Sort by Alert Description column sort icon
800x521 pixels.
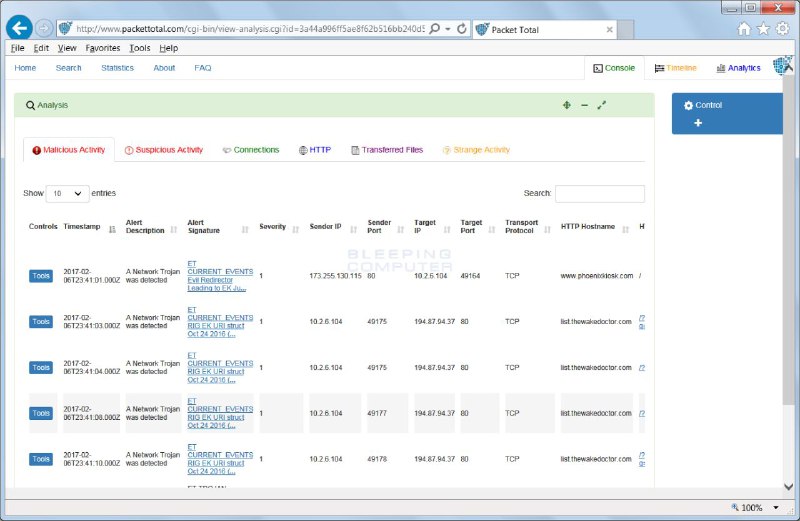click(x=173, y=230)
